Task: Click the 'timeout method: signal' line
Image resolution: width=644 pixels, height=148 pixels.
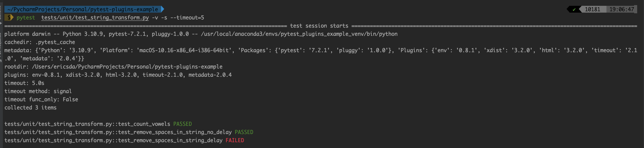Action: coord(38,91)
